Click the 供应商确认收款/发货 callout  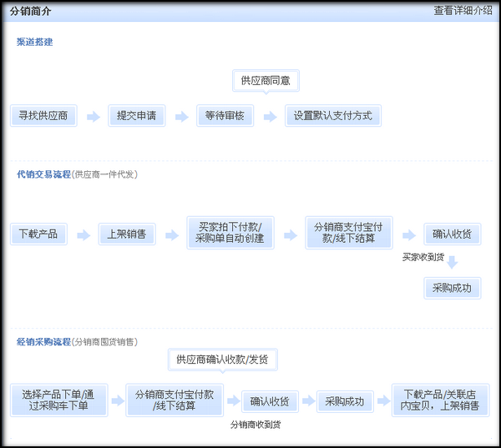click(x=222, y=360)
